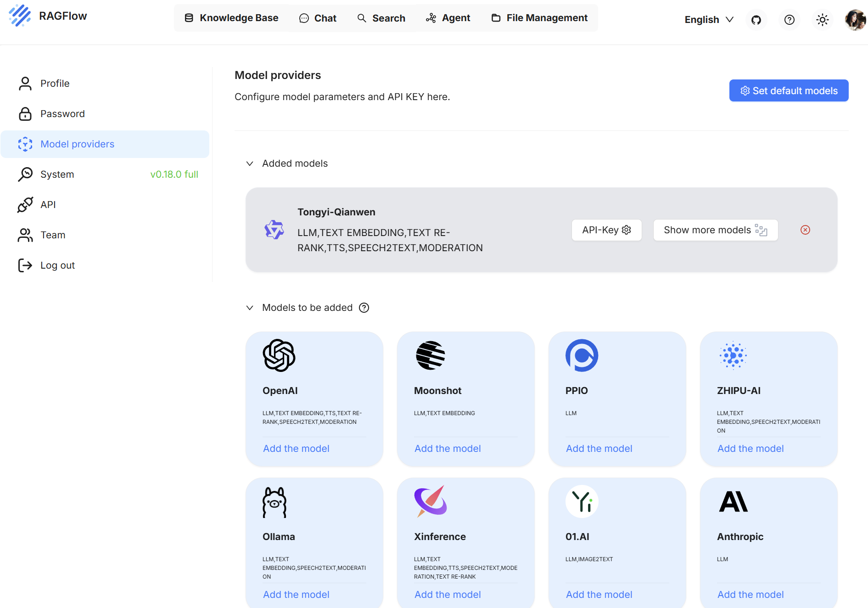The image size is (868, 608).
Task: Click Show more models for Tongyi-Qianwen
Action: coord(715,230)
